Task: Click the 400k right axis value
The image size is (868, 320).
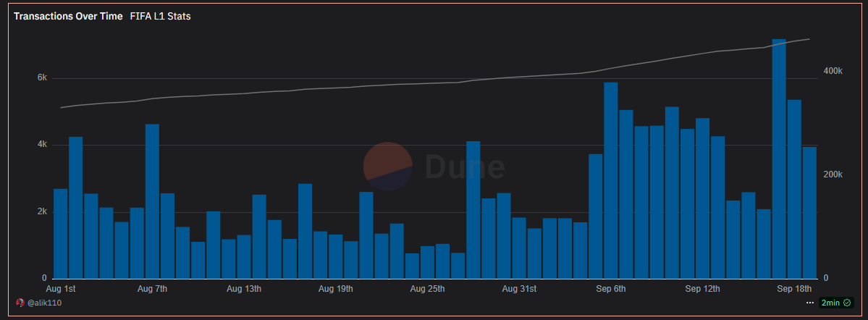Action: (x=833, y=71)
